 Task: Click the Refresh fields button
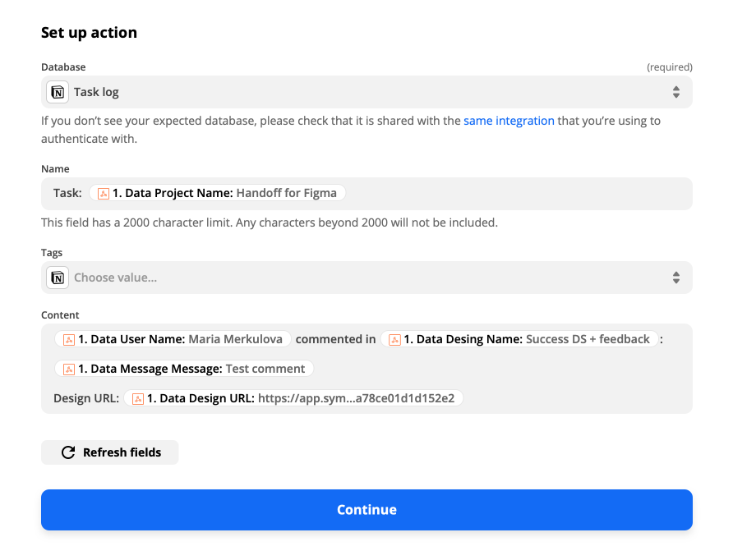(110, 452)
